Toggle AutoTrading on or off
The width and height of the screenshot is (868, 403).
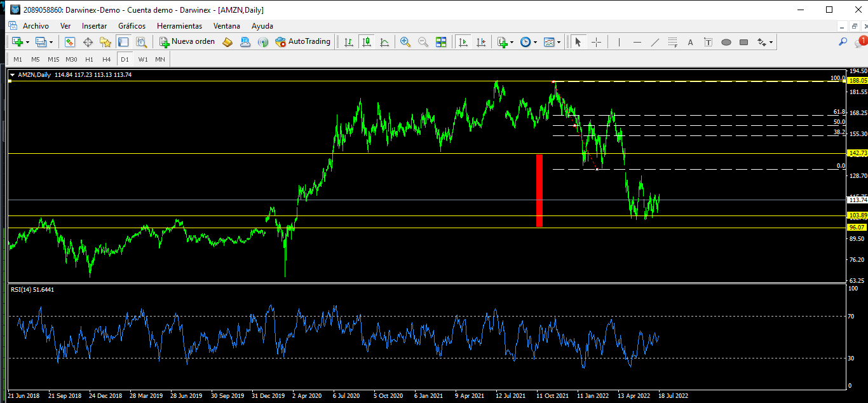[302, 42]
